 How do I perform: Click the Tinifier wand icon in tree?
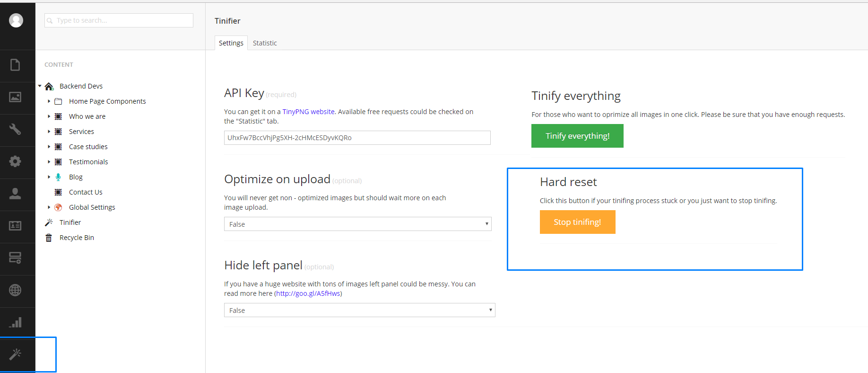coord(49,222)
